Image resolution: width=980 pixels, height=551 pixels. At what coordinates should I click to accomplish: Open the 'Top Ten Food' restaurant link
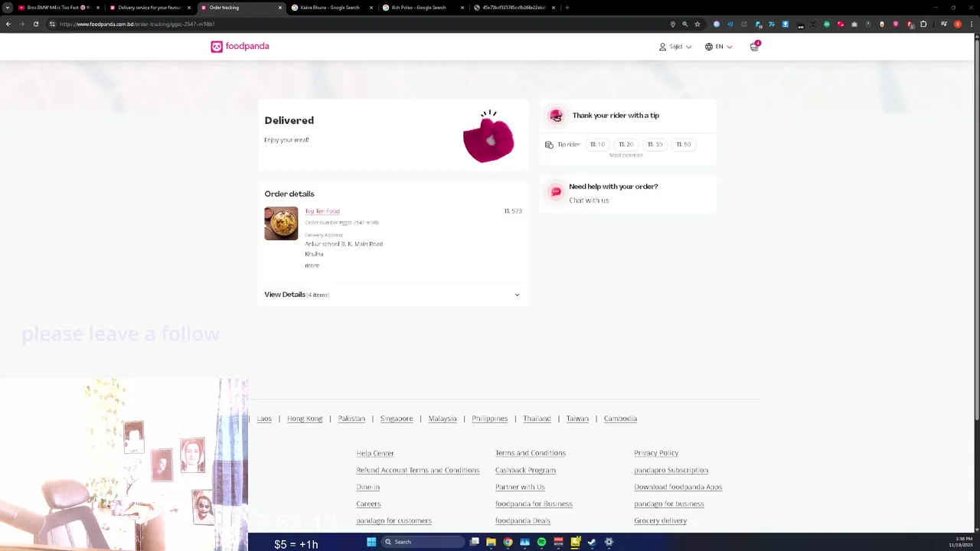pyautogui.click(x=322, y=211)
